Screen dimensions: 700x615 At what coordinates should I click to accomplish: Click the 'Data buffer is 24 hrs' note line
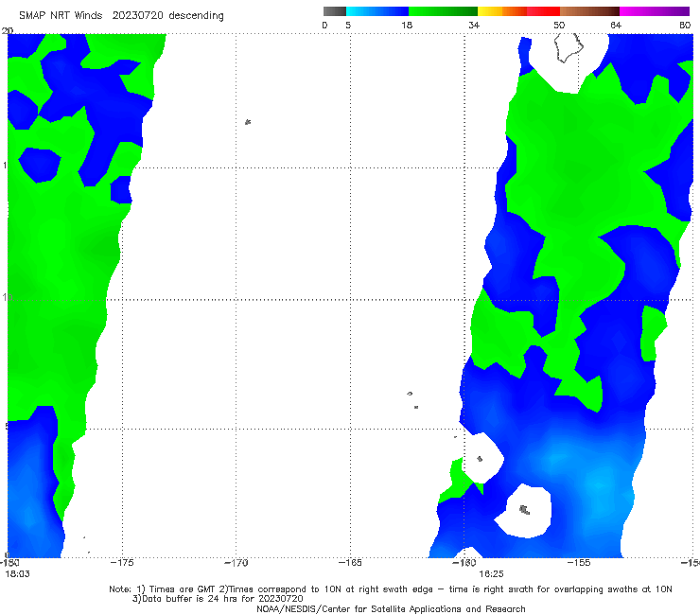pyautogui.click(x=218, y=599)
